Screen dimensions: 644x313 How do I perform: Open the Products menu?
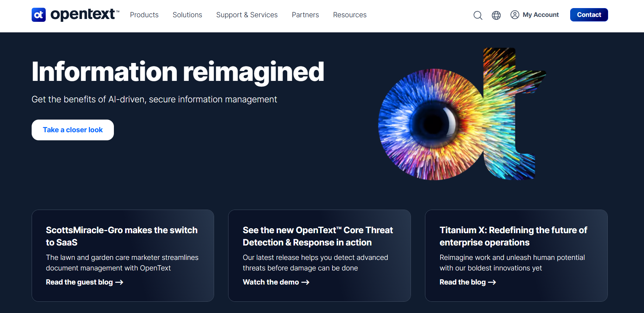pos(144,15)
